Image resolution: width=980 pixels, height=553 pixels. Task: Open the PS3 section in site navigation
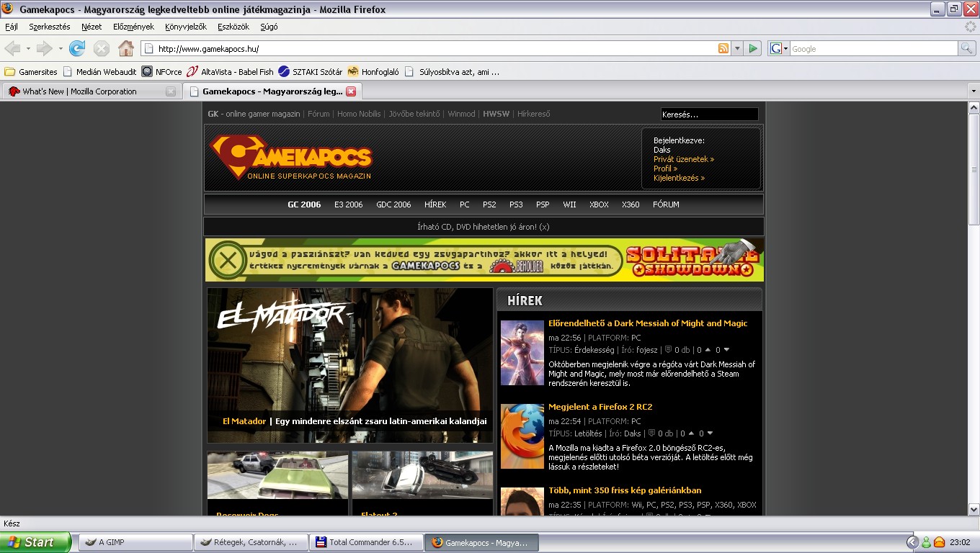coord(516,204)
